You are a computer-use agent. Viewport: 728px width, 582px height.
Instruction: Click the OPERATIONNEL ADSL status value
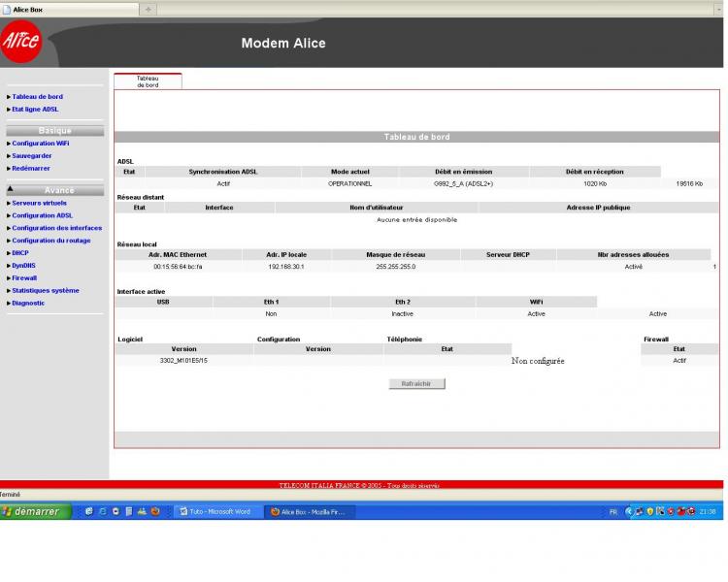(349, 183)
